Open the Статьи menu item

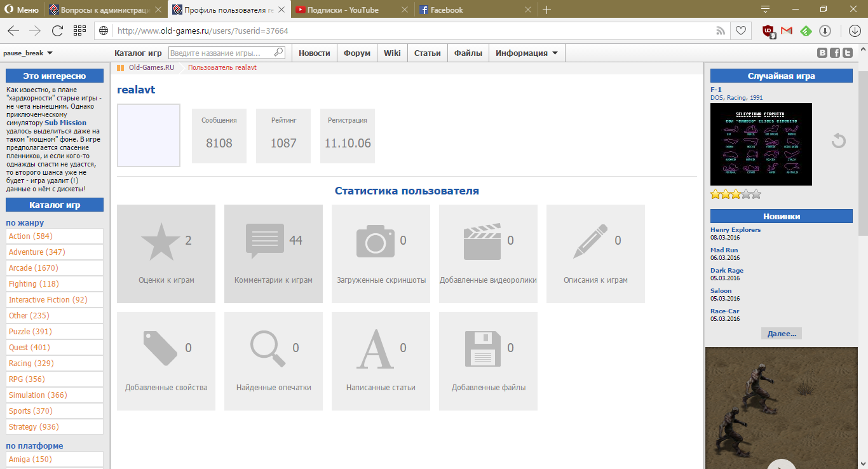[428, 53]
